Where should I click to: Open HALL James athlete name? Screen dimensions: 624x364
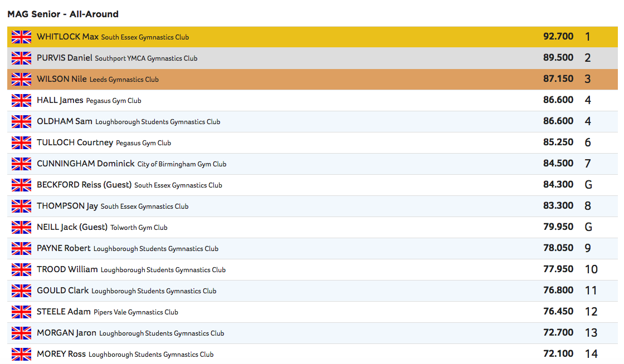pos(60,101)
